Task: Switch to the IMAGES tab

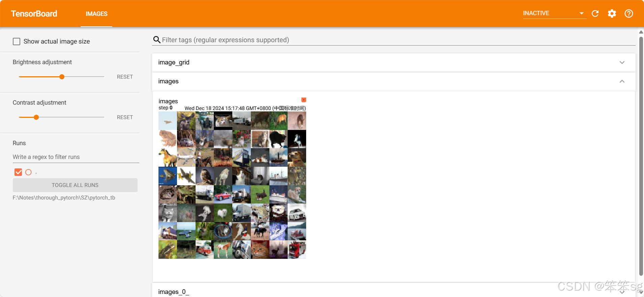Action: pyautogui.click(x=96, y=13)
